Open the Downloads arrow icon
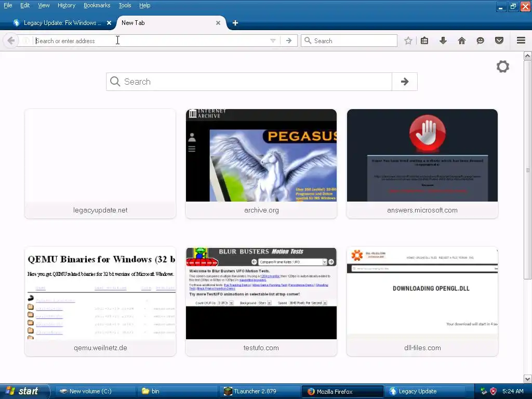This screenshot has height=399, width=532. pos(443,41)
